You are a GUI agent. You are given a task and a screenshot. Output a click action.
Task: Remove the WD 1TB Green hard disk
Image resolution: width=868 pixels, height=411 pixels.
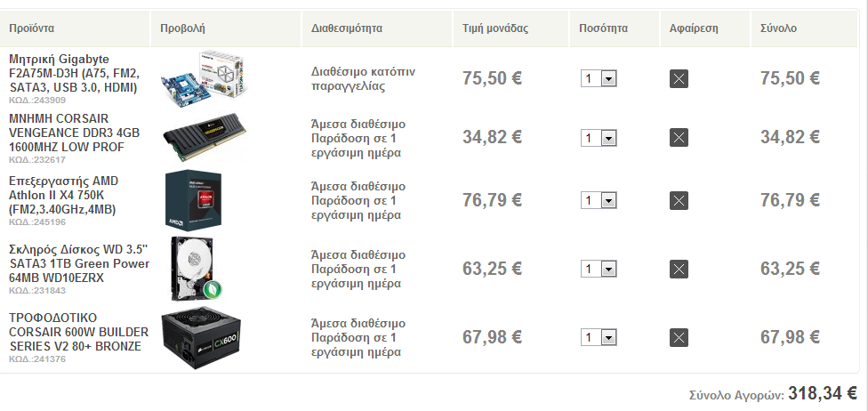679,270
